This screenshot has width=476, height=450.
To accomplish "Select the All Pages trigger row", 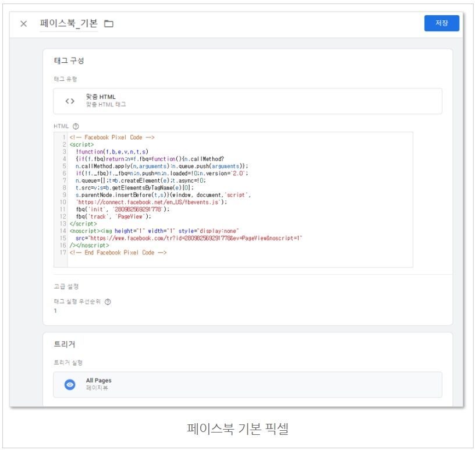I will tap(247, 384).
